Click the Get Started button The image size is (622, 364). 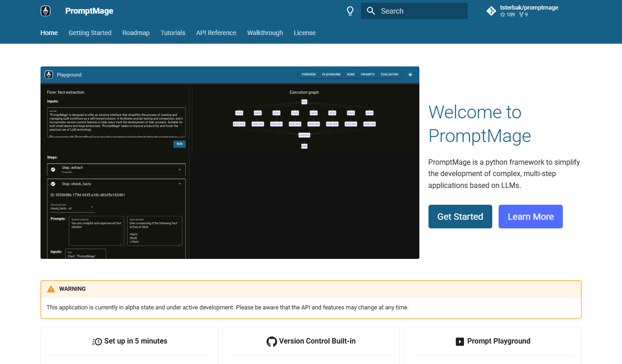[x=460, y=217]
